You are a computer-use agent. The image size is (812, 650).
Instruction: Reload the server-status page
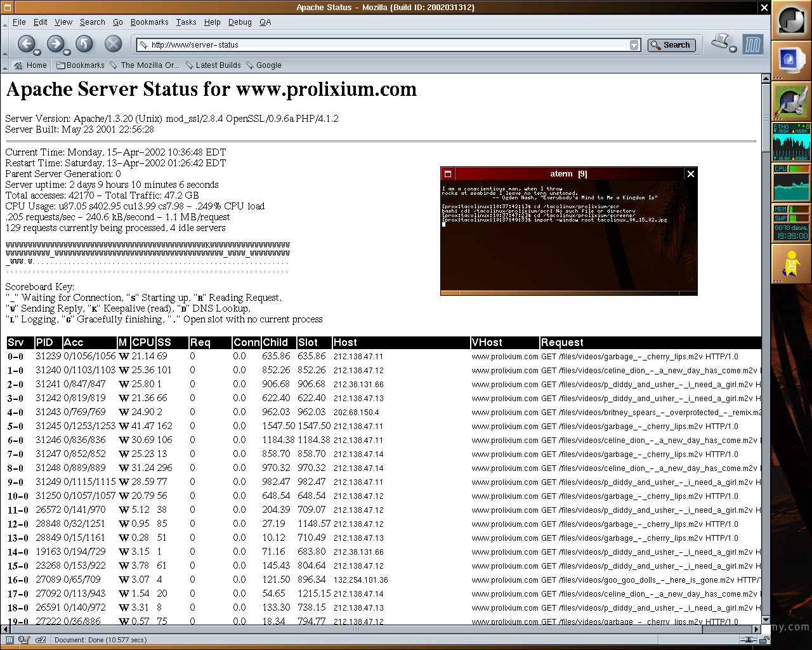[84, 43]
